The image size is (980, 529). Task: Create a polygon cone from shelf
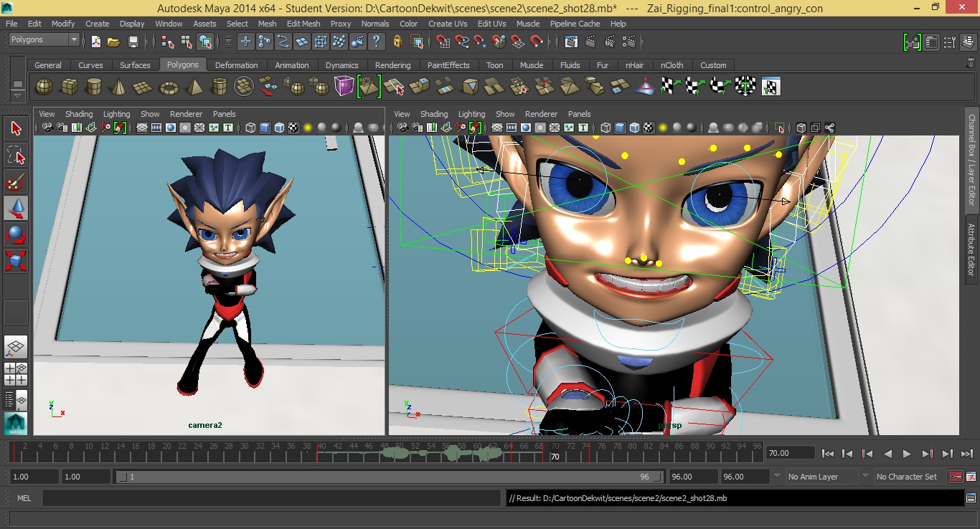point(118,87)
